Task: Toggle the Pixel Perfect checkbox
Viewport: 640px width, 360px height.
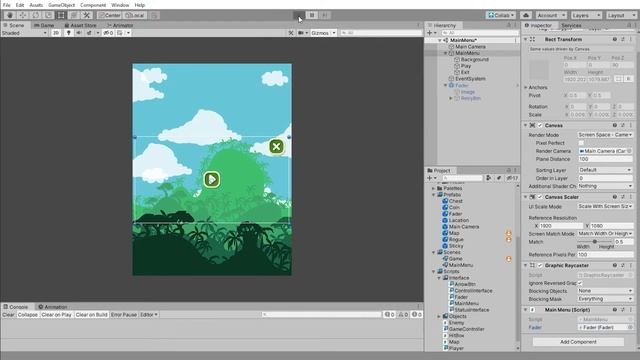Action: 581,143
